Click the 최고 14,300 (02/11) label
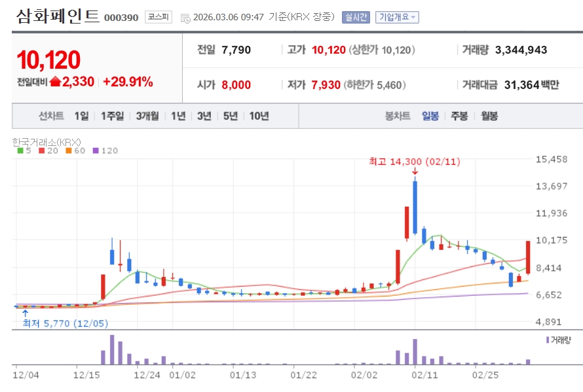This screenshot has height=392, width=583. click(x=415, y=162)
